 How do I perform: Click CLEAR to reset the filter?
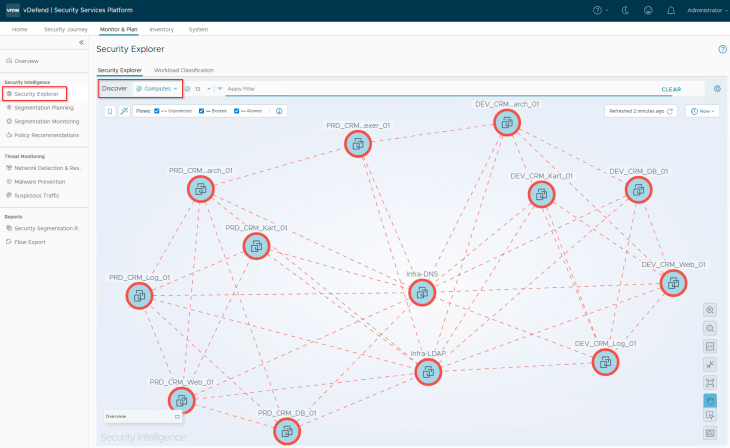pyautogui.click(x=671, y=89)
